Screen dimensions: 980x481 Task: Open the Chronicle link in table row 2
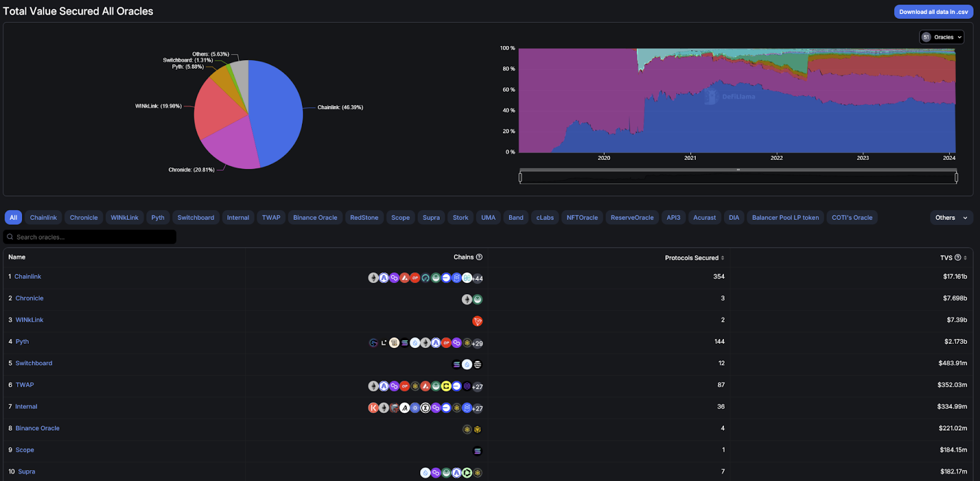pyautogui.click(x=29, y=298)
